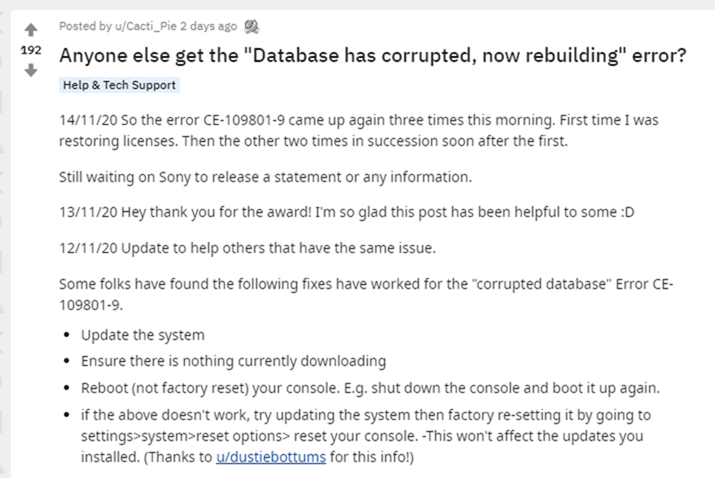Click the award icon beside the post time
Screen dimensions: 715x478
pos(251,27)
